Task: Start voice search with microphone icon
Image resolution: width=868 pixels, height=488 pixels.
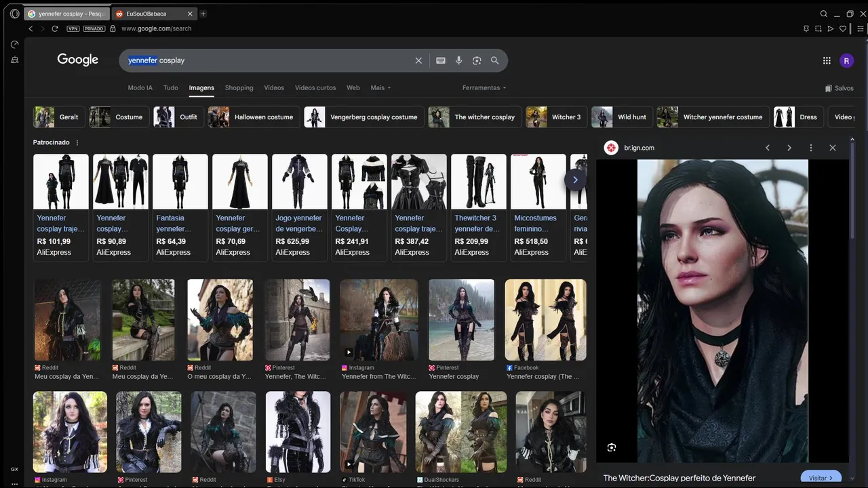Action: pyautogui.click(x=459, y=60)
